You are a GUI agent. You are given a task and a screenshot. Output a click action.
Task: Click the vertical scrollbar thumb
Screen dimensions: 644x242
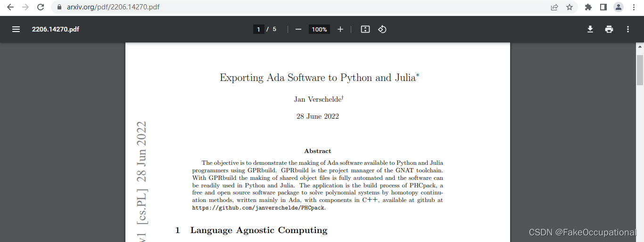point(640,71)
